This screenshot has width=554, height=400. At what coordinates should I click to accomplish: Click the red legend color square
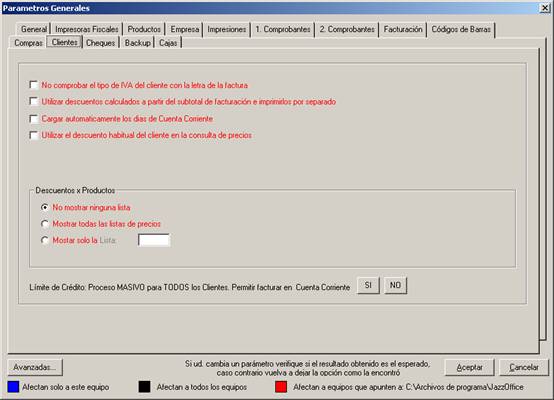click(x=281, y=387)
